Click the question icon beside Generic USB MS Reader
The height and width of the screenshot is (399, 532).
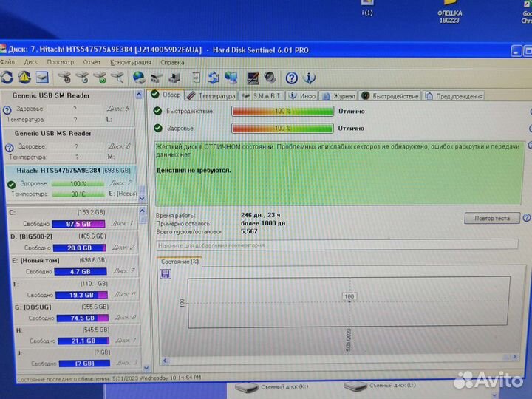point(9,148)
